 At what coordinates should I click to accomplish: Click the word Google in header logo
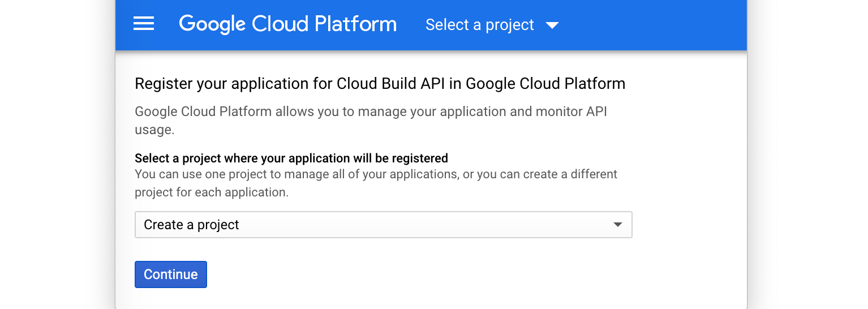coord(212,24)
